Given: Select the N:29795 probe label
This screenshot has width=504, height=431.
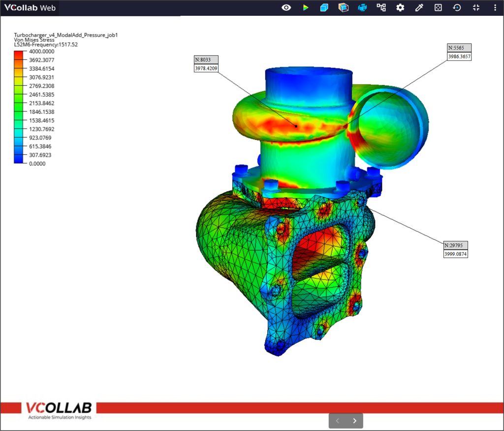Looking at the screenshot, I should 455,245.
